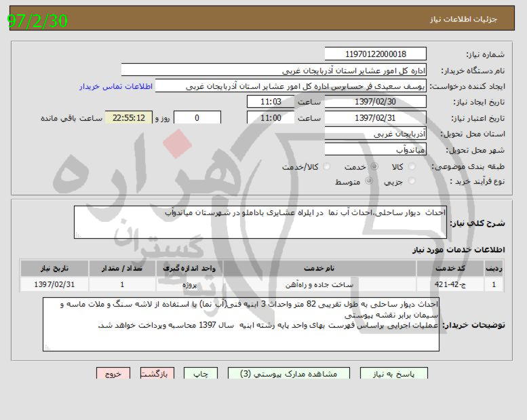This screenshot has height=420, width=527.
Task: Click remaining time field 22:55:12
Action: (x=129, y=117)
